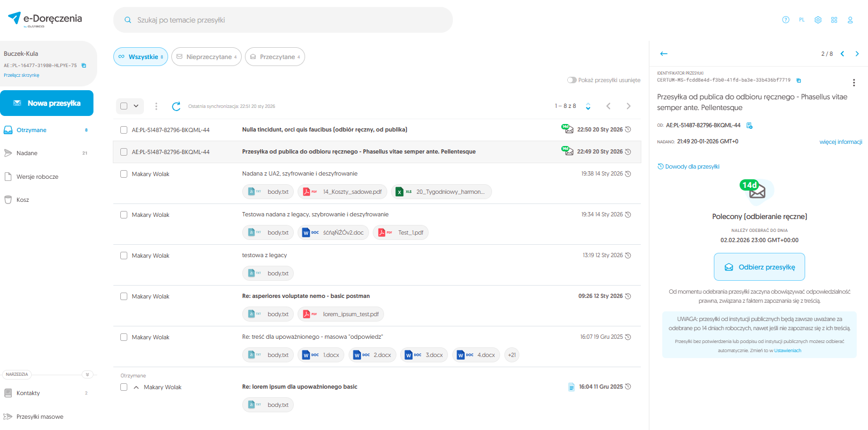
Task: Check the 'Nadana z UA2' message checkbox
Action: point(124,174)
